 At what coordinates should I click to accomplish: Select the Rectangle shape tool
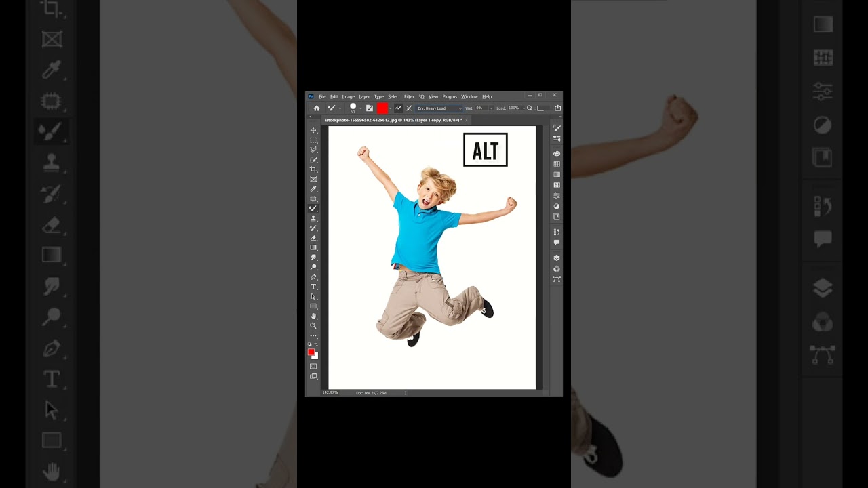pyautogui.click(x=313, y=306)
